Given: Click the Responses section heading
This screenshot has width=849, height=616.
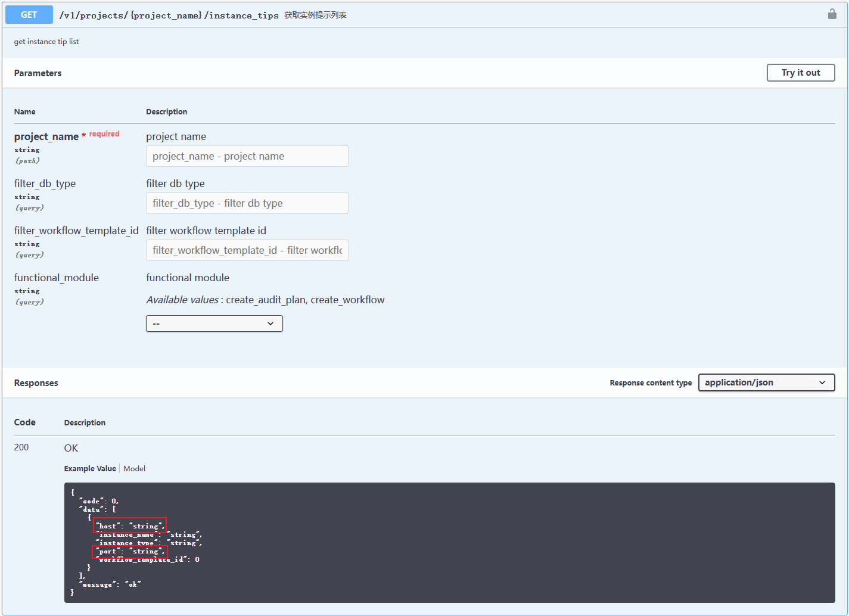Looking at the screenshot, I should 36,382.
